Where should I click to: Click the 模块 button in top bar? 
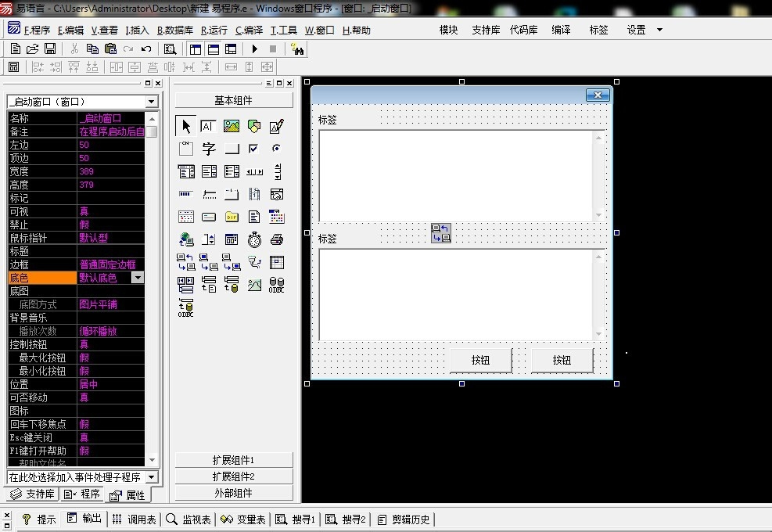click(x=448, y=31)
